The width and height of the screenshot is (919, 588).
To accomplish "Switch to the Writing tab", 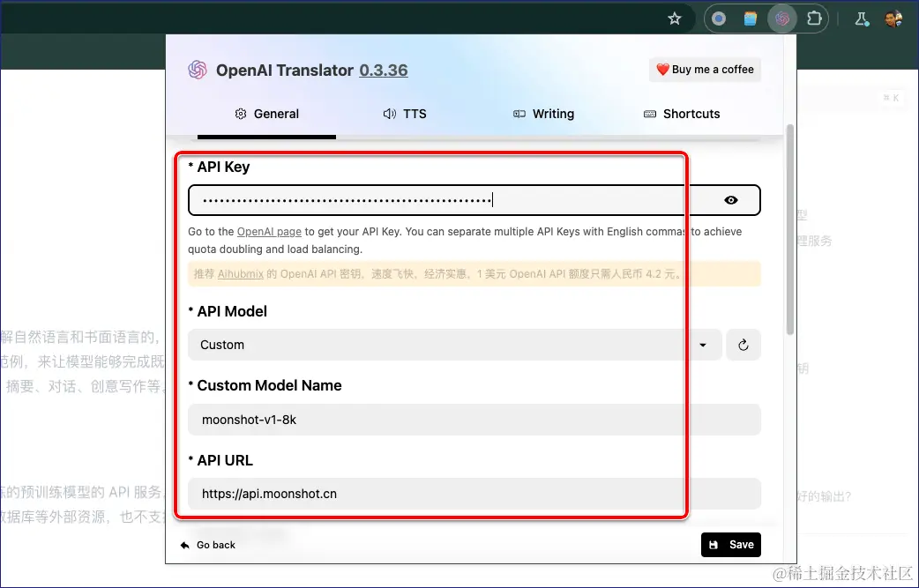I will (543, 114).
